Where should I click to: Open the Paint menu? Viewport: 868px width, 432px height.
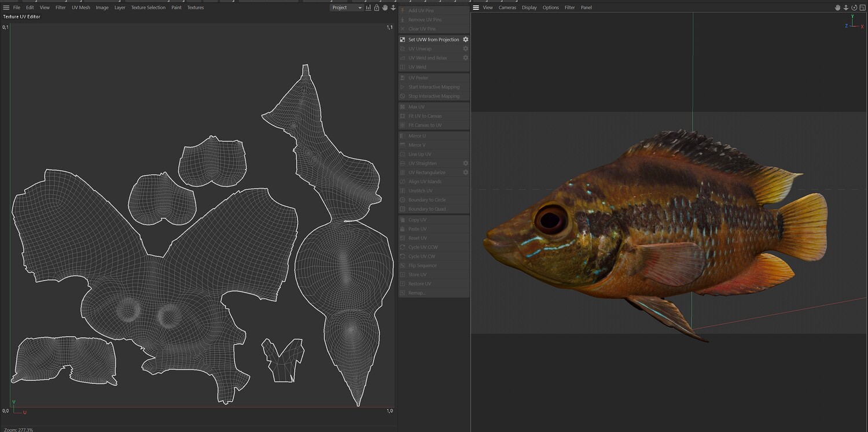coord(176,8)
